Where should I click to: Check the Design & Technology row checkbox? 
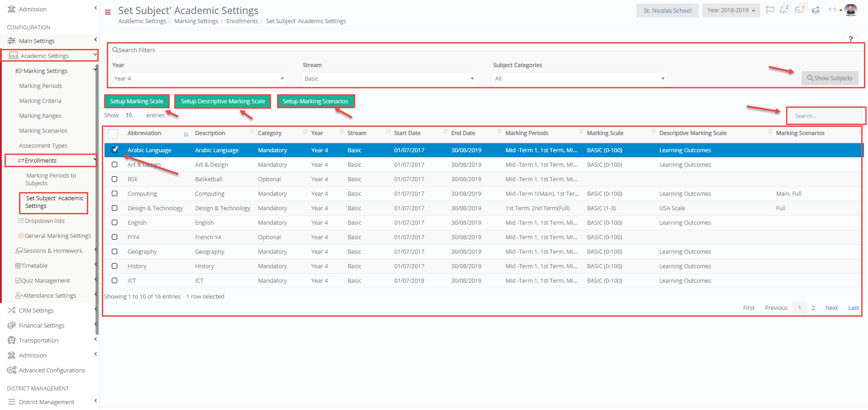[114, 208]
